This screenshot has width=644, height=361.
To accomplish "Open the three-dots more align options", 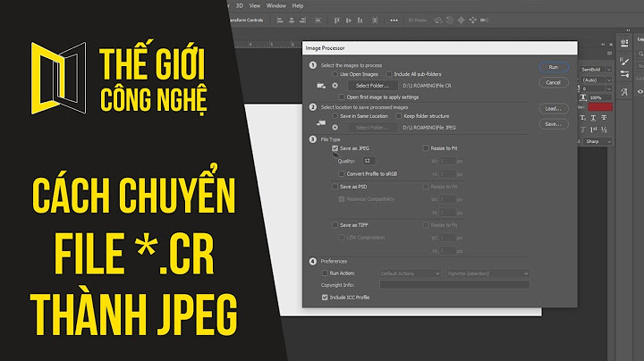I will pos(394,20).
